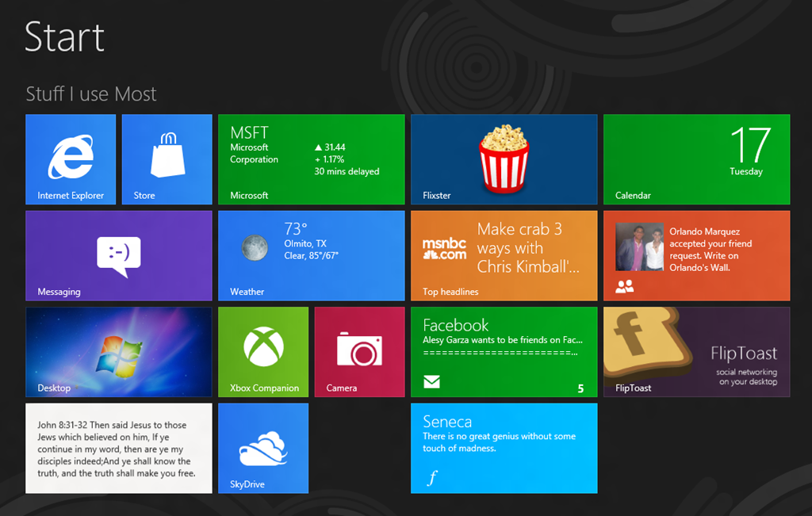This screenshot has width=812, height=516.
Task: Click the 'Top headlines' label
Action: [450, 292]
